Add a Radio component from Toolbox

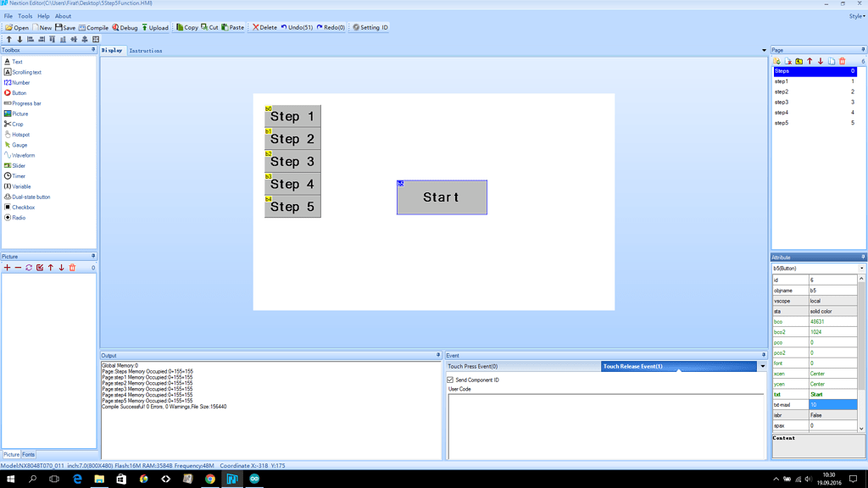(x=14, y=218)
